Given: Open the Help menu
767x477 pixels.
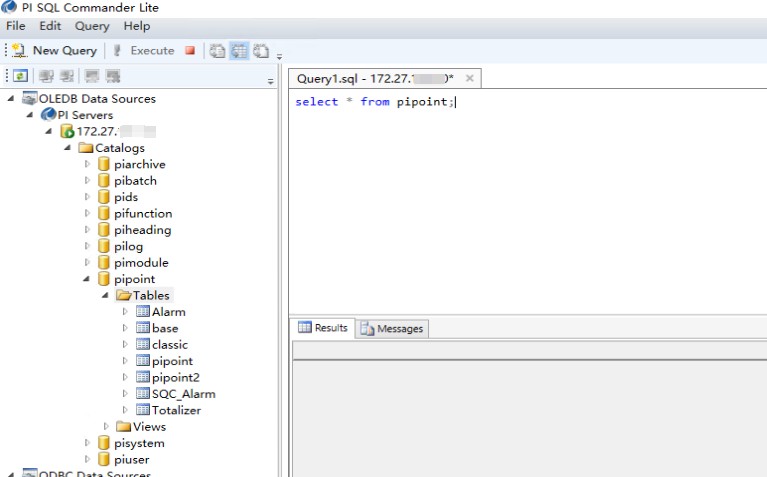Looking at the screenshot, I should [x=136, y=26].
